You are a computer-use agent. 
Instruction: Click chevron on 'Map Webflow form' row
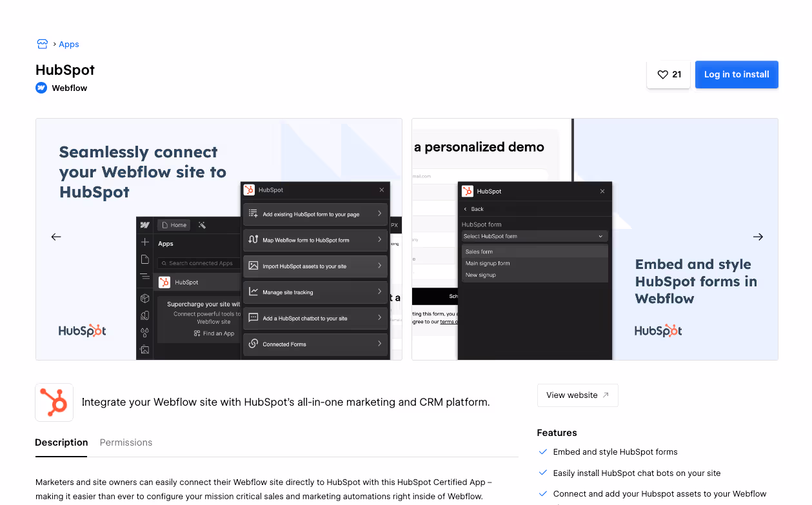pos(379,239)
